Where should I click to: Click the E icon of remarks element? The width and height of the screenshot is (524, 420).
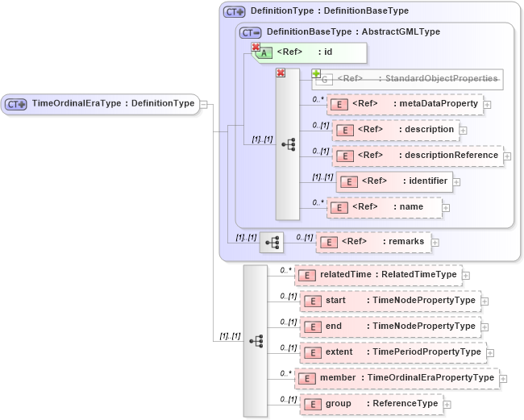click(x=329, y=242)
